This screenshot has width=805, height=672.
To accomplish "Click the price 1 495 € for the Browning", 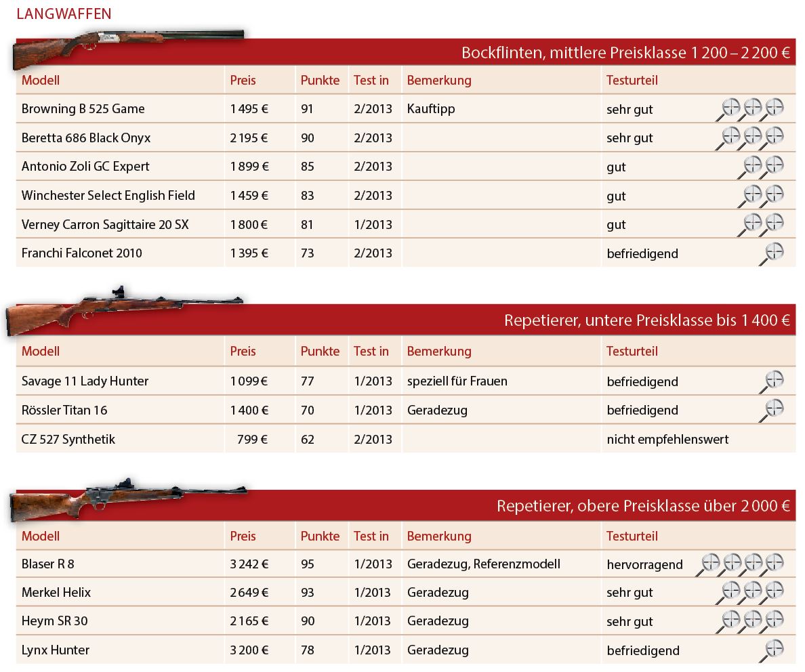I will tap(249, 109).
